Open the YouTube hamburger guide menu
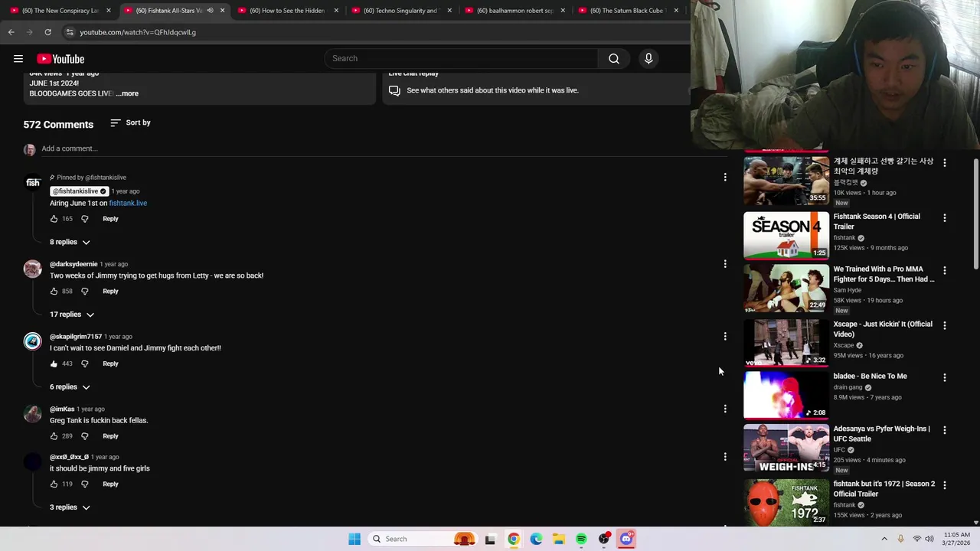 point(18,59)
